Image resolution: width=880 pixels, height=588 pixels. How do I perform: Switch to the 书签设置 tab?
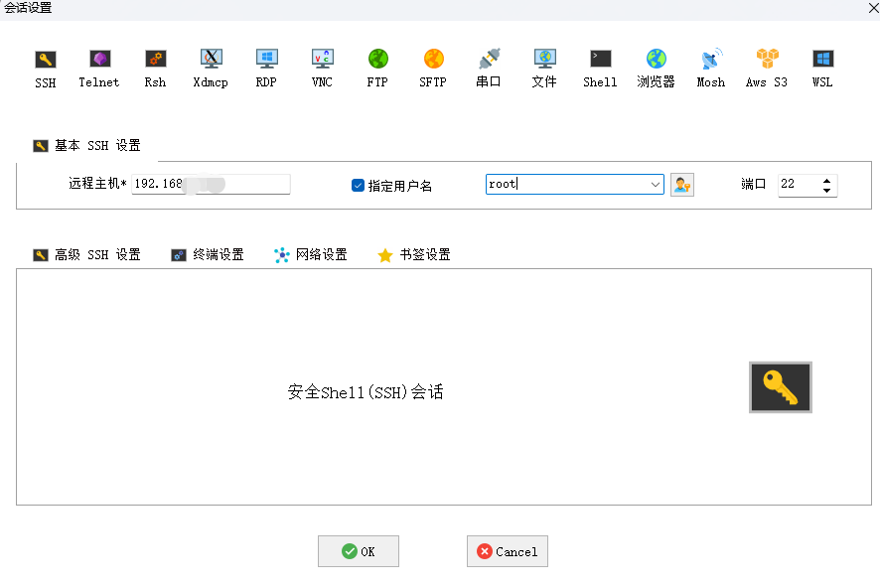tap(414, 255)
